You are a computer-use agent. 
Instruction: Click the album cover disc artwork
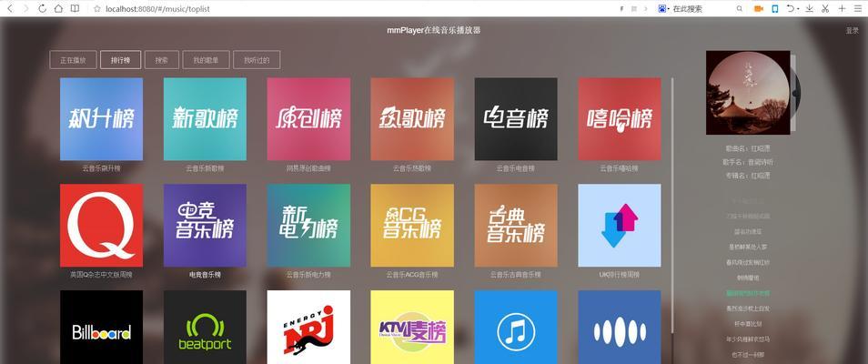[748, 93]
